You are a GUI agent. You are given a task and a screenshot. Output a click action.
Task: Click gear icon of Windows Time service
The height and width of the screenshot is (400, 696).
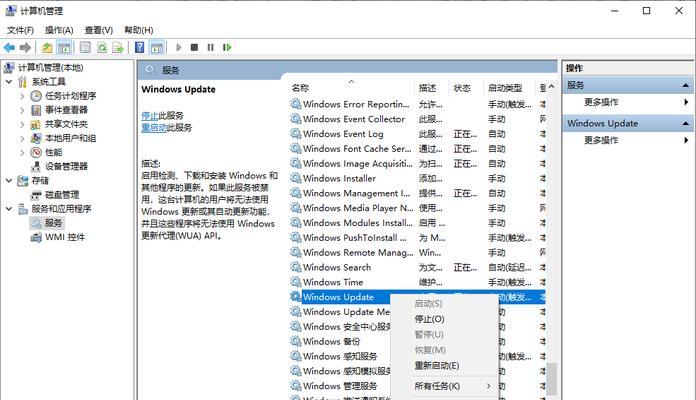296,282
